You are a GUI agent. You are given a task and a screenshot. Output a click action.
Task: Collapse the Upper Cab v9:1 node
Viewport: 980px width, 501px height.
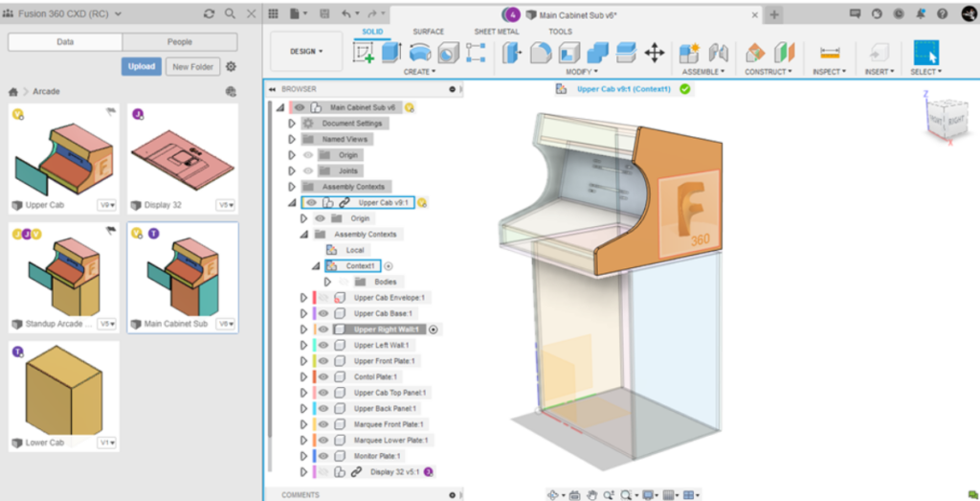292,203
